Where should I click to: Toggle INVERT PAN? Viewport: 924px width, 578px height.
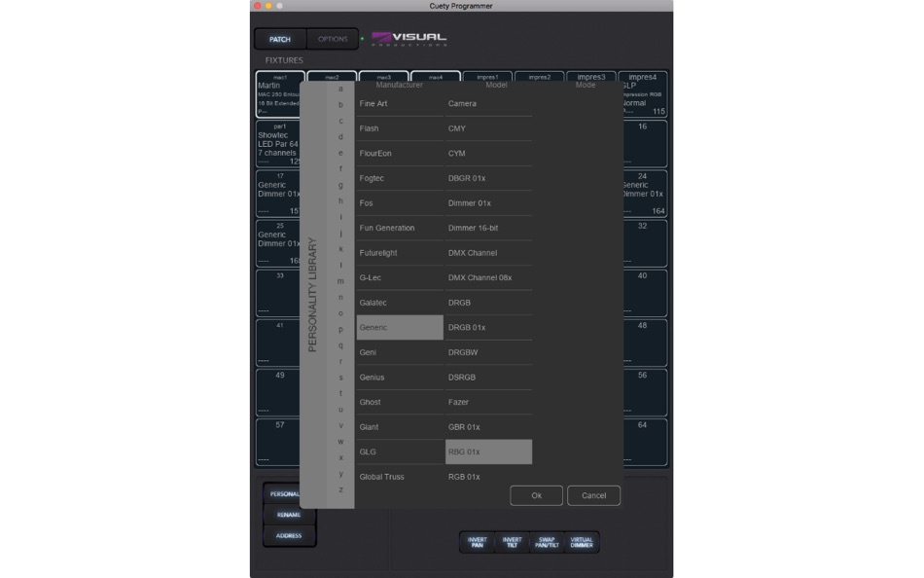pos(477,542)
